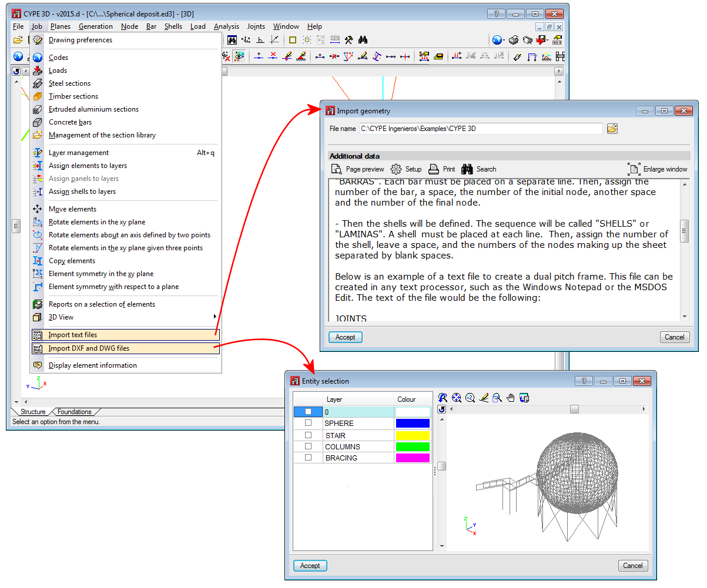Switch to the Foundations tab
Image resolution: width=707 pixels, height=588 pixels.
pos(74,412)
